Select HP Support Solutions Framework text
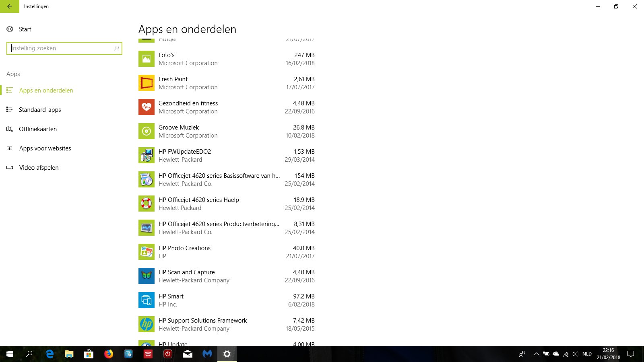The width and height of the screenshot is (644, 362). (x=202, y=321)
